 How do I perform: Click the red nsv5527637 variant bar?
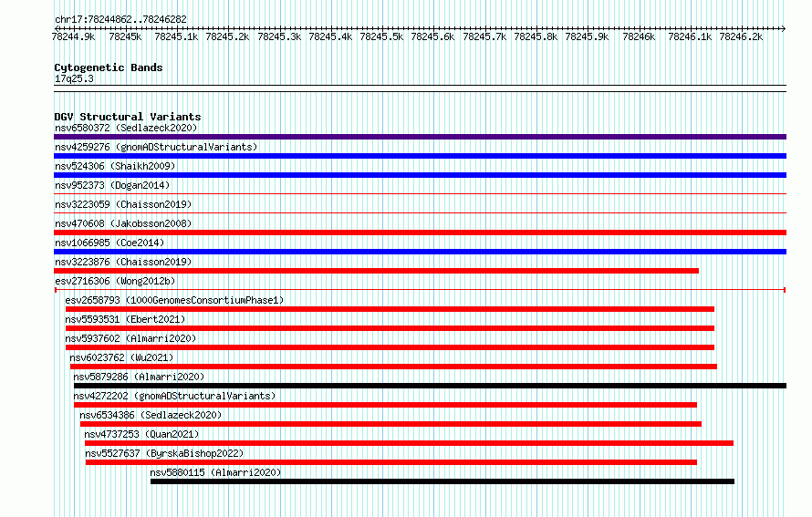coord(391,462)
